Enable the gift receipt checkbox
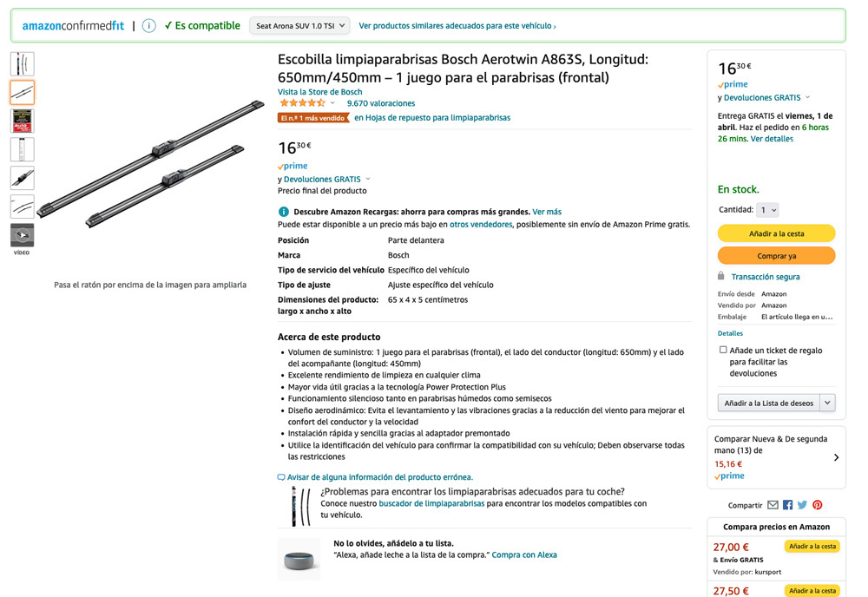 click(723, 351)
